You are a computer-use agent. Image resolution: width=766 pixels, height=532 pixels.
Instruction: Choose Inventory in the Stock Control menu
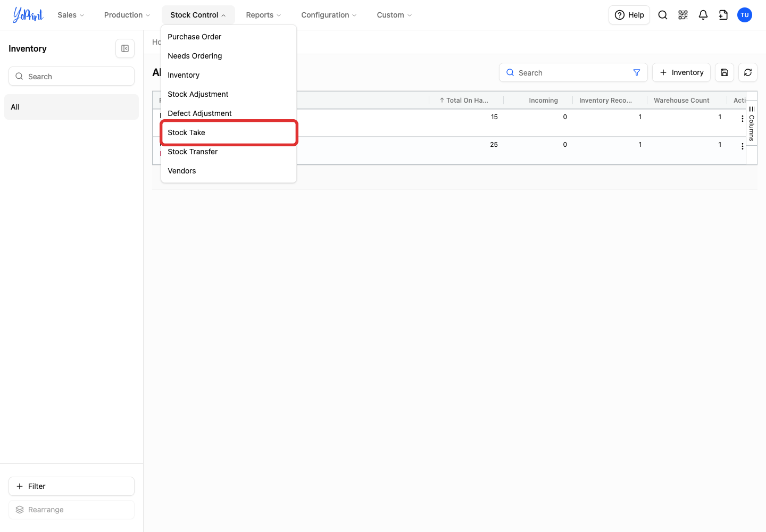pyautogui.click(x=229, y=75)
